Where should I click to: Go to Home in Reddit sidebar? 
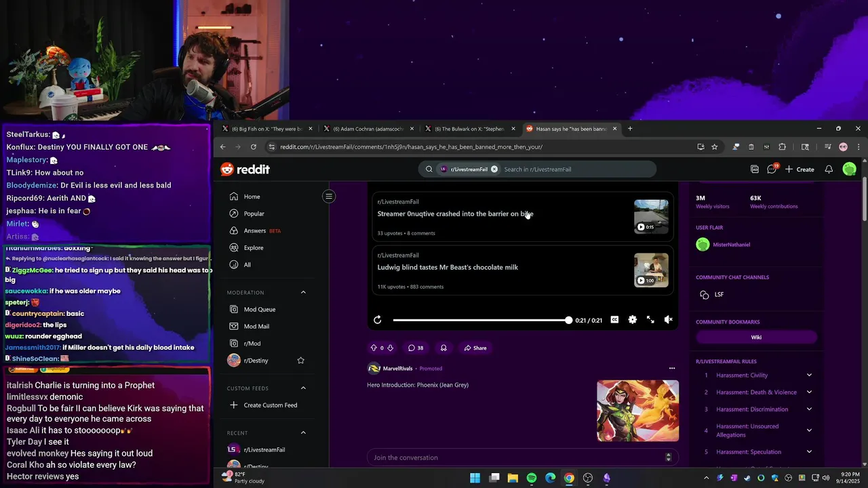tap(252, 197)
